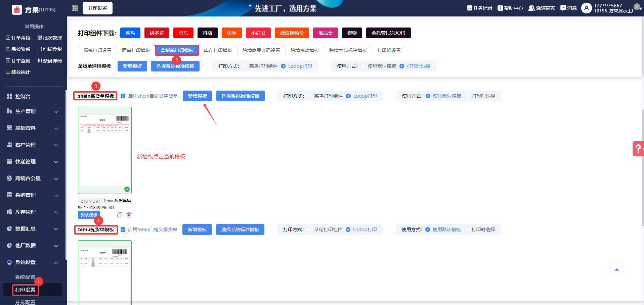
Task: Open 品检验货 shortcut
Action: pos(18,49)
